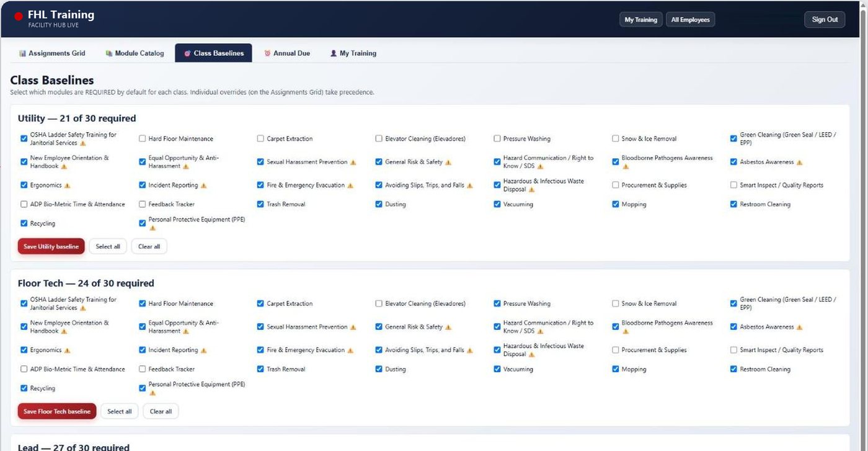The width and height of the screenshot is (868, 451).
Task: Click the "Utility — 21 of 30 required" heading
Action: point(77,118)
